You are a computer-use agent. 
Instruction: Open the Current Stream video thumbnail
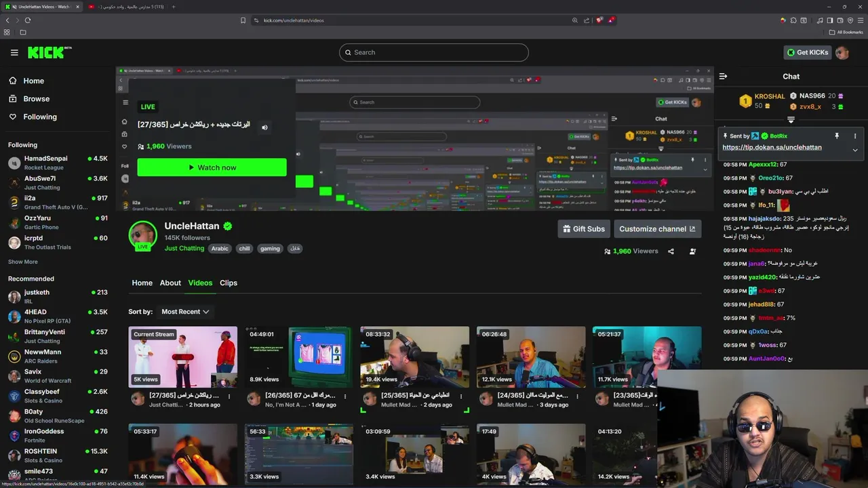coord(183,357)
